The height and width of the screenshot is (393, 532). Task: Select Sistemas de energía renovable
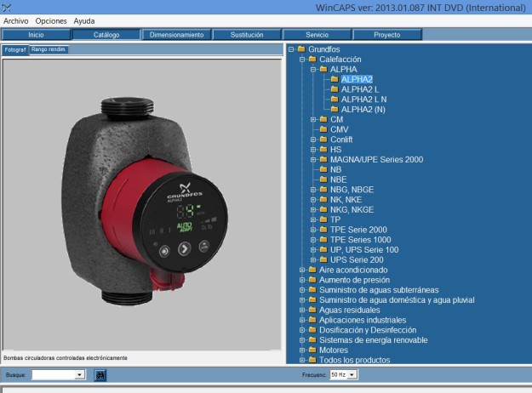[373, 339]
